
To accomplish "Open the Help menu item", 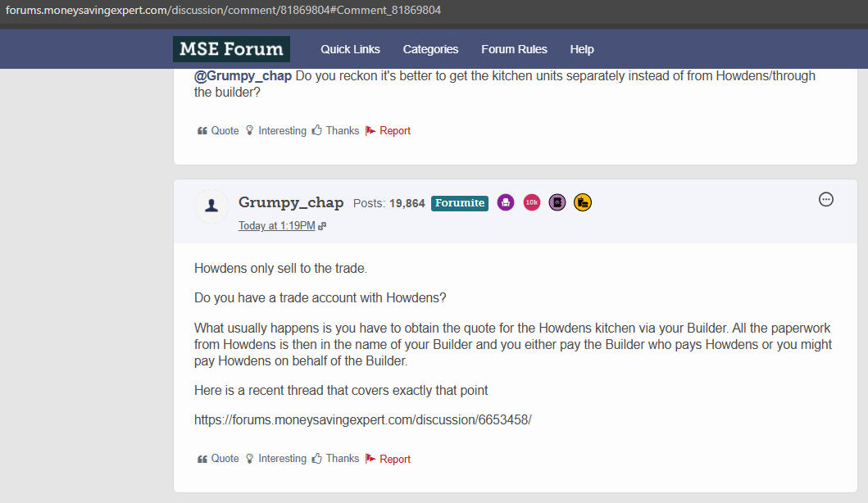I will (x=582, y=49).
